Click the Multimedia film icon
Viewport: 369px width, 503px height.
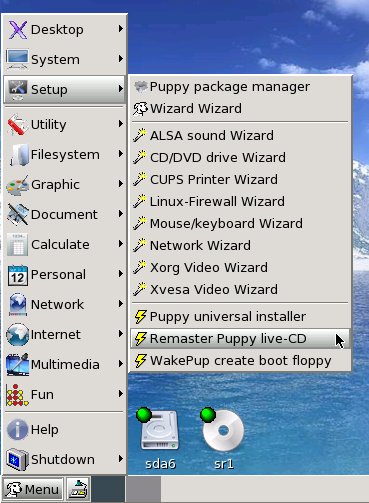[x=17, y=364]
